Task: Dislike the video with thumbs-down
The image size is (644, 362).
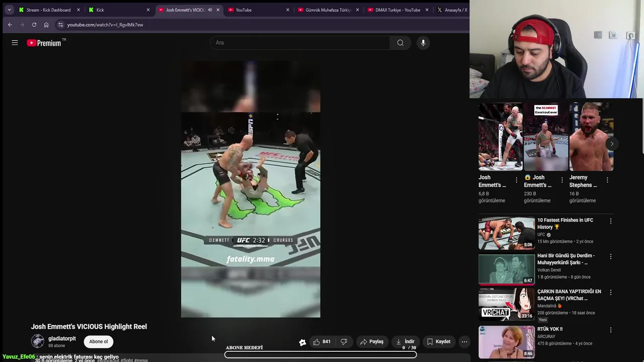Action: (x=344, y=341)
